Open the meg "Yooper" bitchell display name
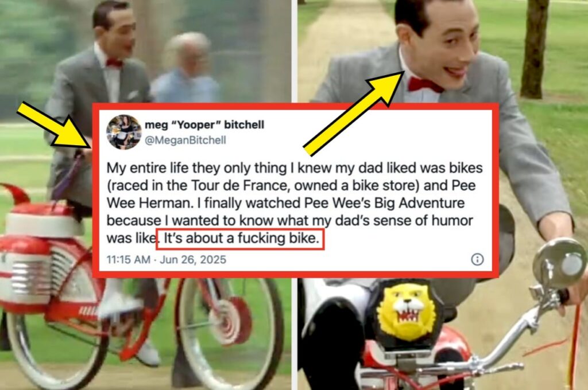Image resolution: width=588 pixels, height=390 pixels. pos(204,125)
